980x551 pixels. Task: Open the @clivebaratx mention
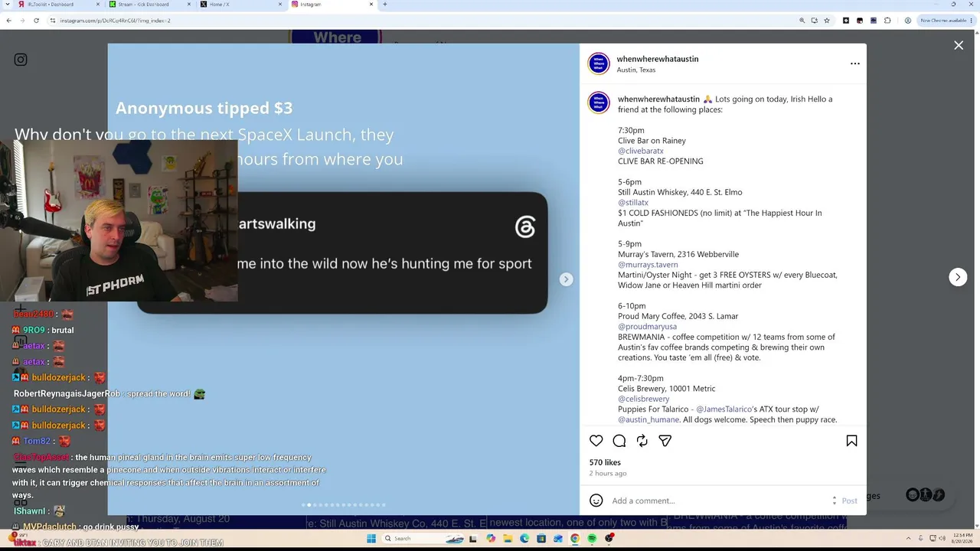641,151
